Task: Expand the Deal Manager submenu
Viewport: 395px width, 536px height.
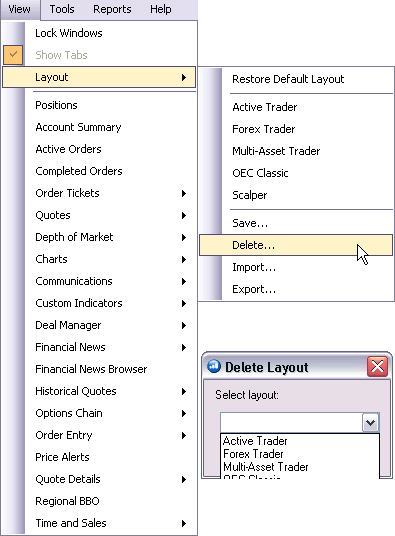Action: pos(99,325)
